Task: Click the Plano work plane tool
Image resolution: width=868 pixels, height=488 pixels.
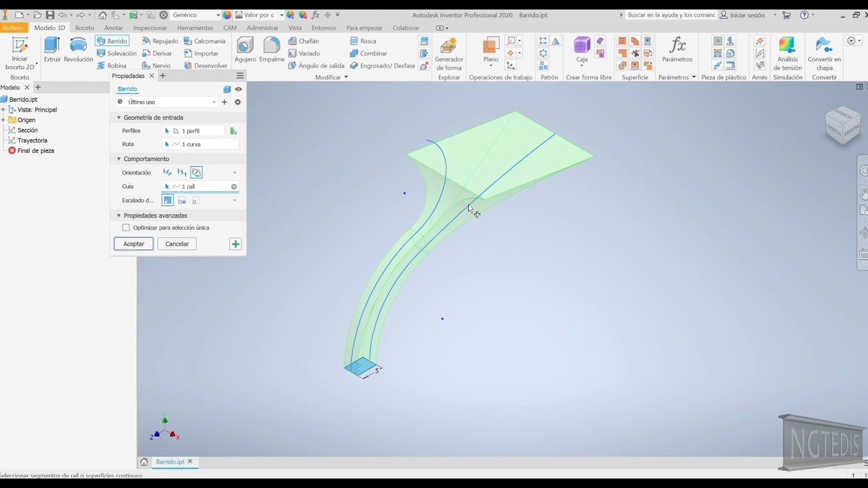Action: 491,50
